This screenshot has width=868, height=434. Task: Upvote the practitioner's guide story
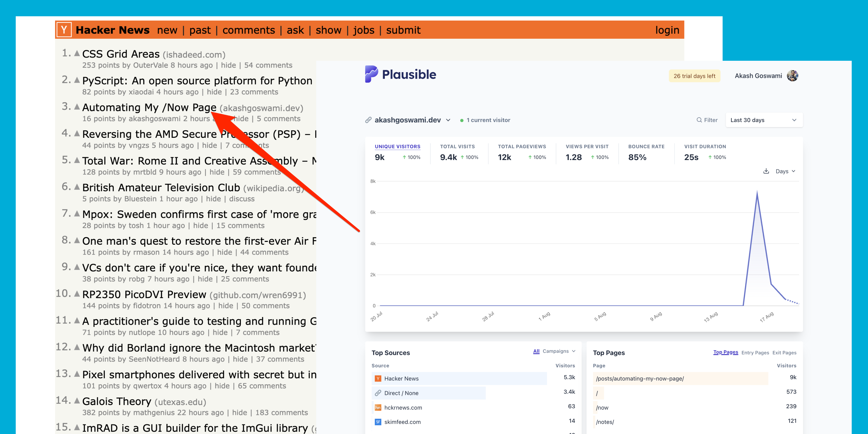click(x=77, y=320)
